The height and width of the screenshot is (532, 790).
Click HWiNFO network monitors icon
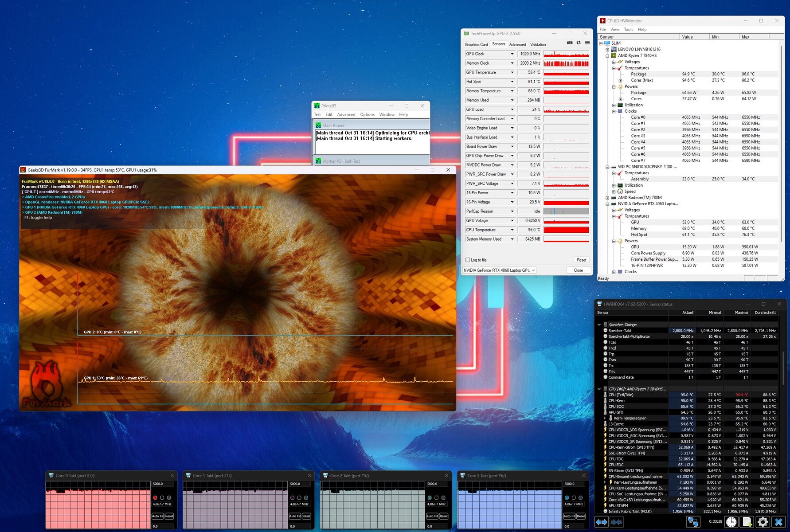(693, 522)
